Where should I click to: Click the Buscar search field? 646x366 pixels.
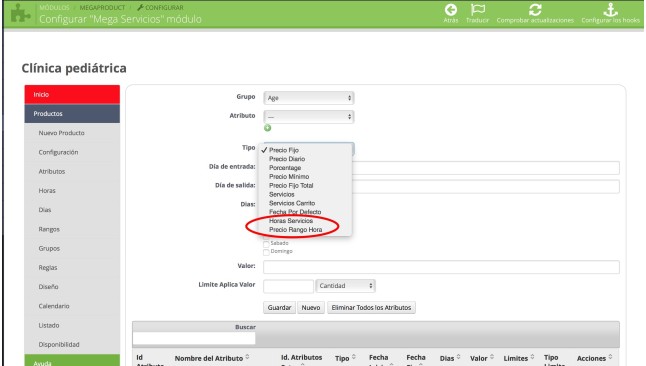[x=194, y=338]
